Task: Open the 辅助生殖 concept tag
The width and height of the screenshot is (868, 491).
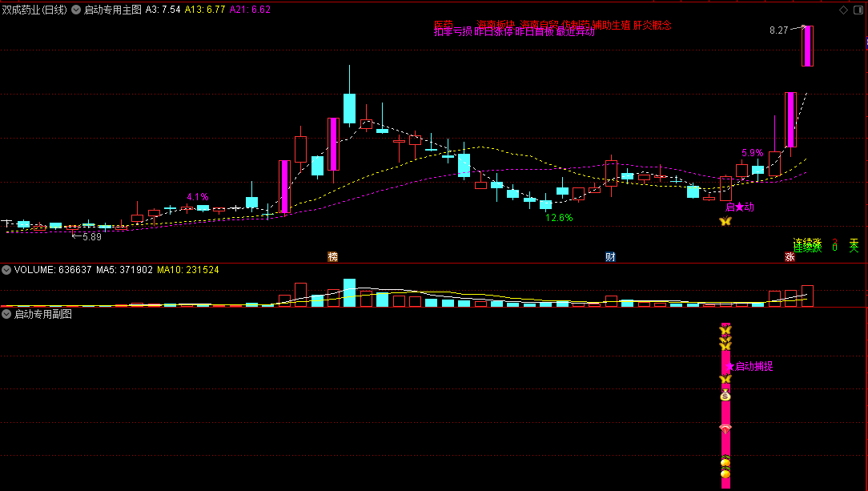Action: click(611, 25)
